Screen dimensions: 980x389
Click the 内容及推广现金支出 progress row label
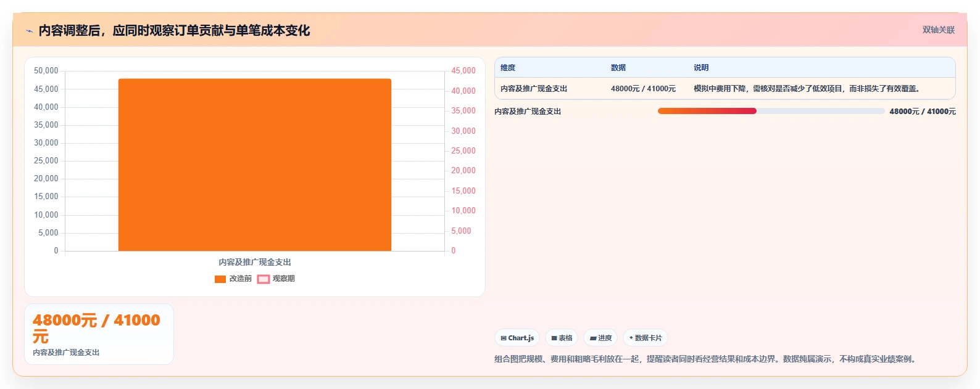pos(528,112)
